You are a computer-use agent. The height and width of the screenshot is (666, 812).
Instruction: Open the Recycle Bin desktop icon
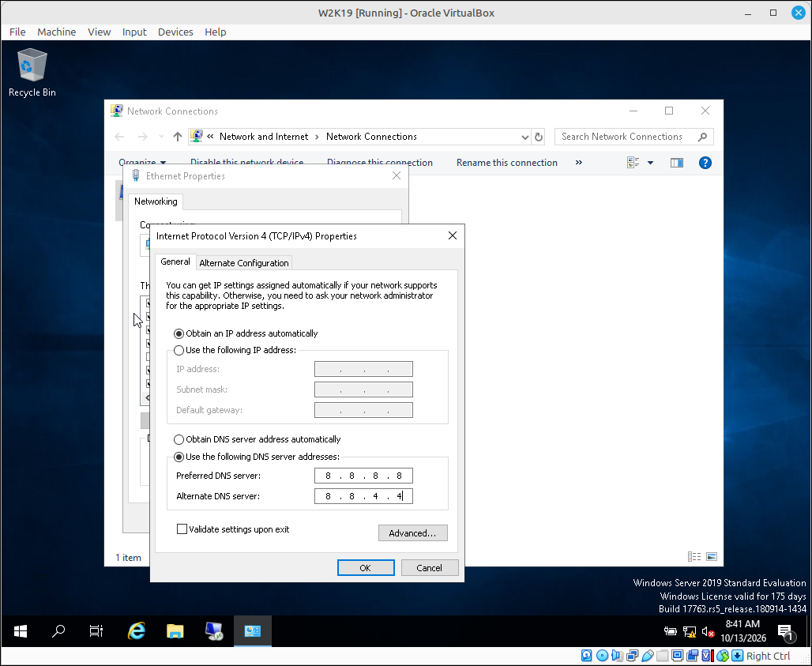(32, 73)
